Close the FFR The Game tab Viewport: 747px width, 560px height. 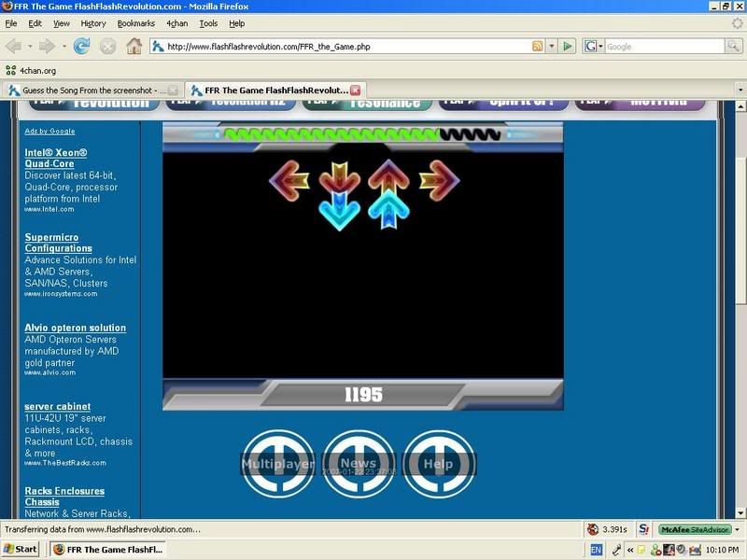pos(355,91)
